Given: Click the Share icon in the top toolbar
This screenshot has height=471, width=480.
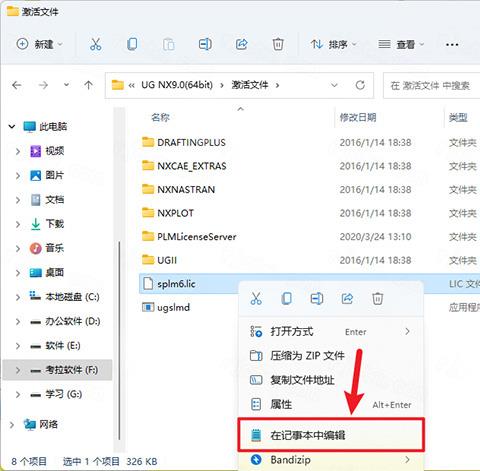Looking at the screenshot, I should tap(242, 44).
